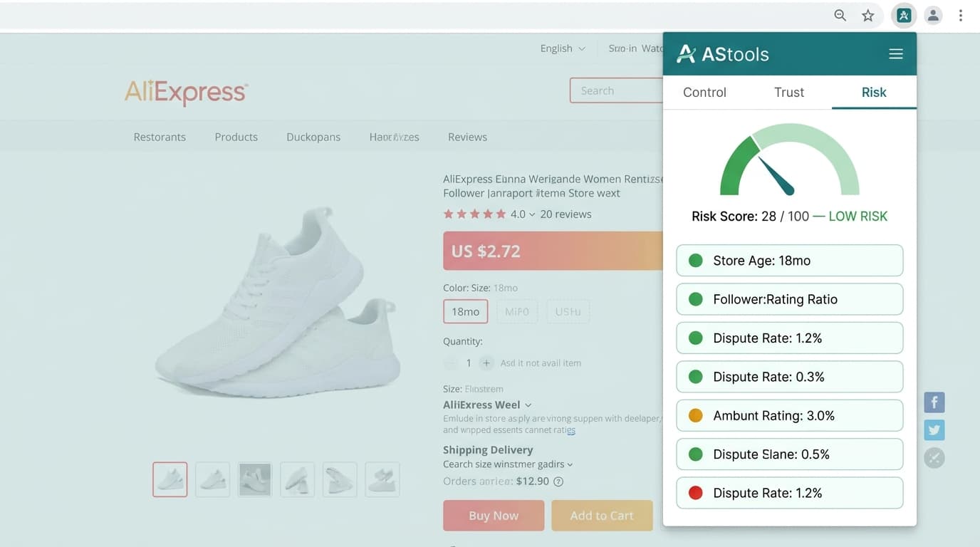980x547 pixels.
Task: Select the fourth shoe thumbnail
Action: point(297,479)
